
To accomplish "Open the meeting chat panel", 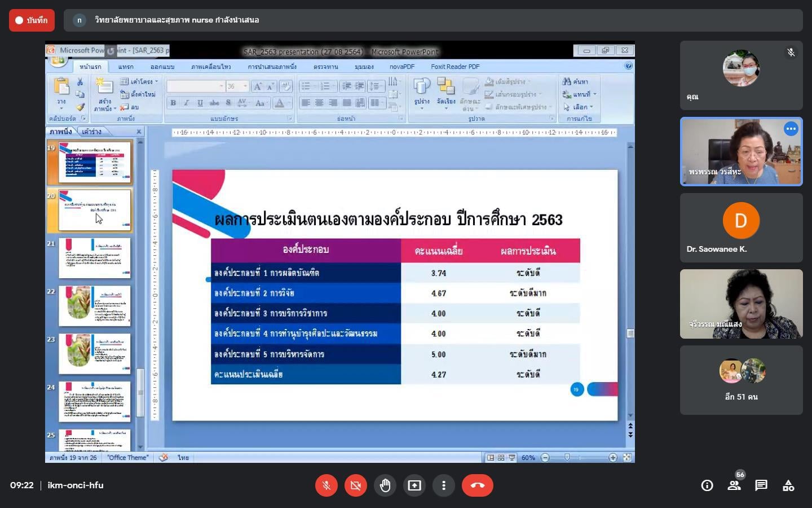I will [x=761, y=485].
